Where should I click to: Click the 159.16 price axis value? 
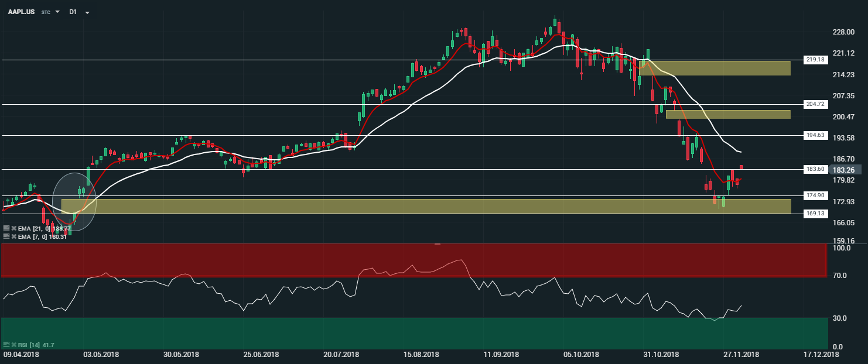pos(844,241)
